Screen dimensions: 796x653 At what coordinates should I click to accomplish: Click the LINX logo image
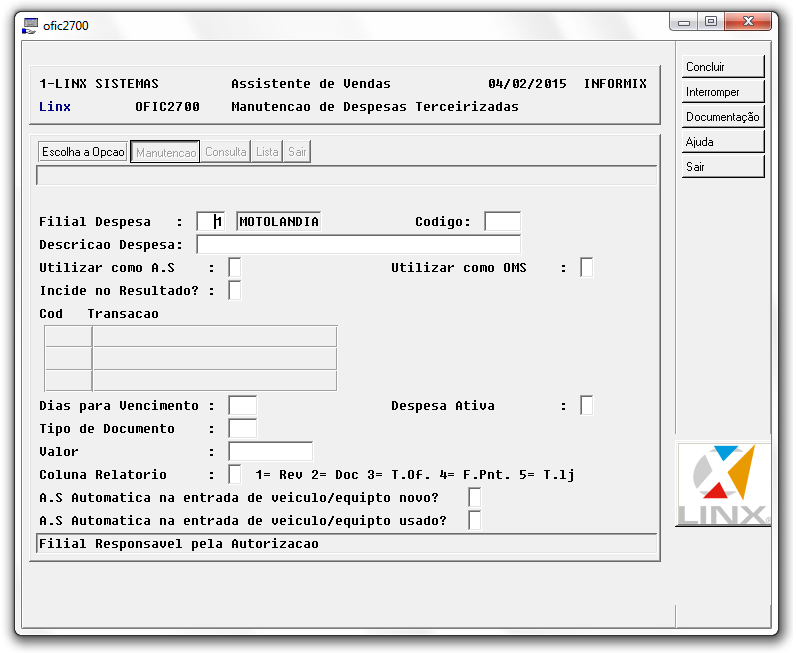pyautogui.click(x=723, y=484)
